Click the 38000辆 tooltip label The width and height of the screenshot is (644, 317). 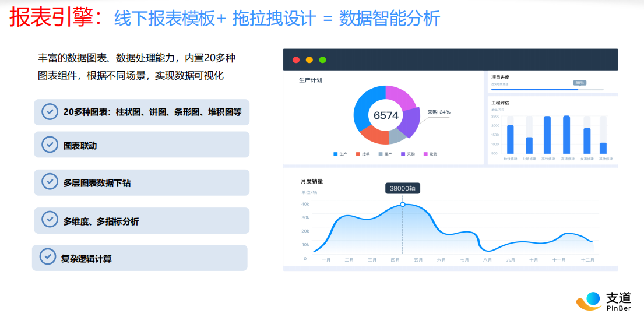coord(402,189)
